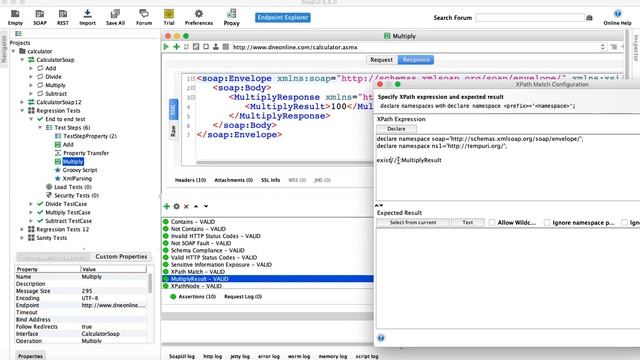Toggle the Navigator tree view icon
This screenshot has width=640, height=360.
click(18, 33)
